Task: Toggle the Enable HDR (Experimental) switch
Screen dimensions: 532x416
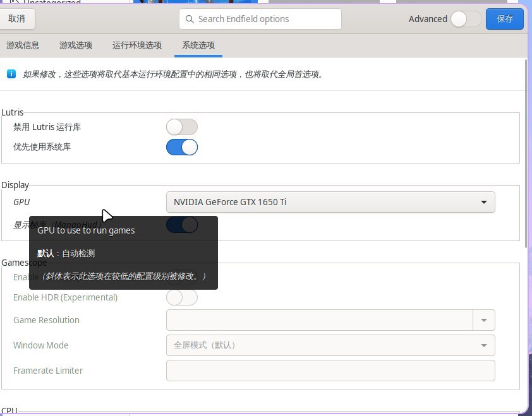Action: [182, 297]
